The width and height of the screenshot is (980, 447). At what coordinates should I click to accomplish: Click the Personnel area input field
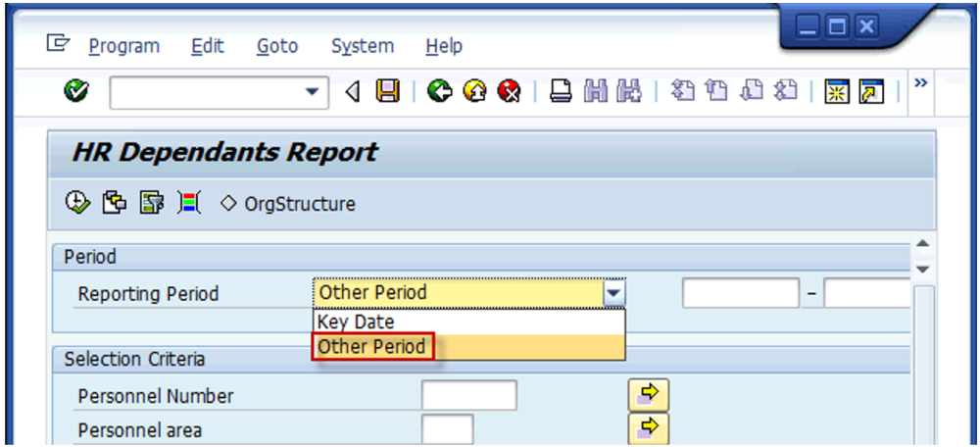pyautogui.click(x=447, y=429)
